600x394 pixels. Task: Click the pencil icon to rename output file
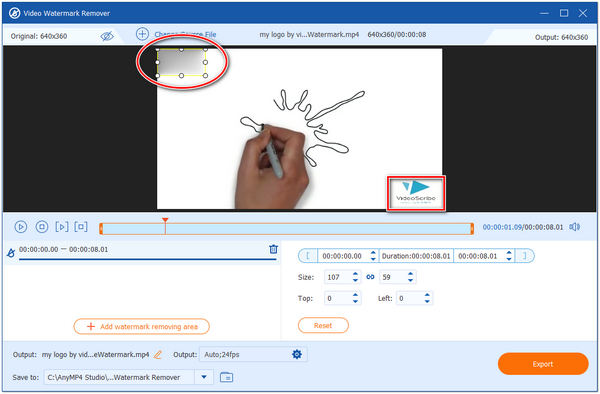point(158,355)
